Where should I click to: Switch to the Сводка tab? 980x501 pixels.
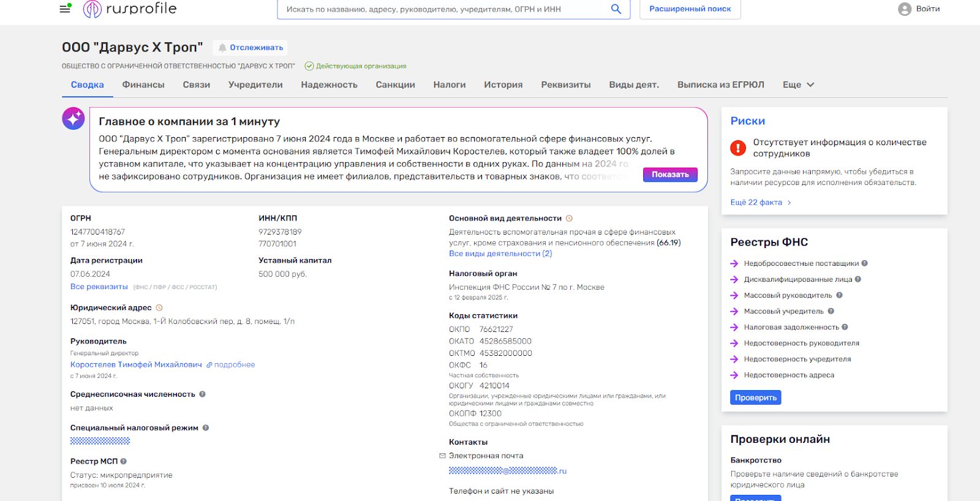tap(88, 85)
